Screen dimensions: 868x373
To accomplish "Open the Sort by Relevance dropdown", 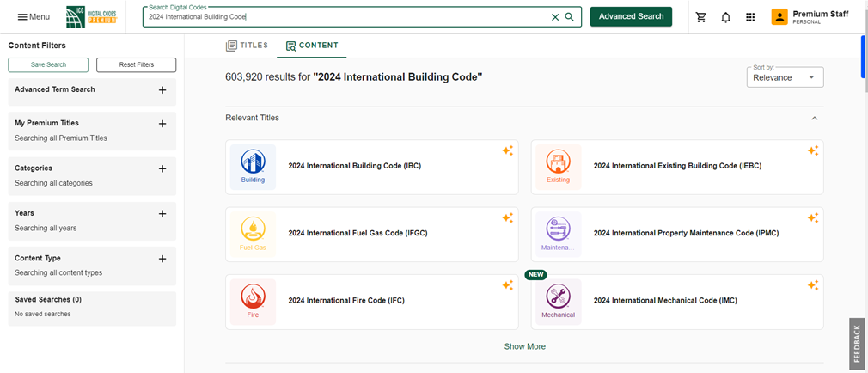I will (x=785, y=77).
